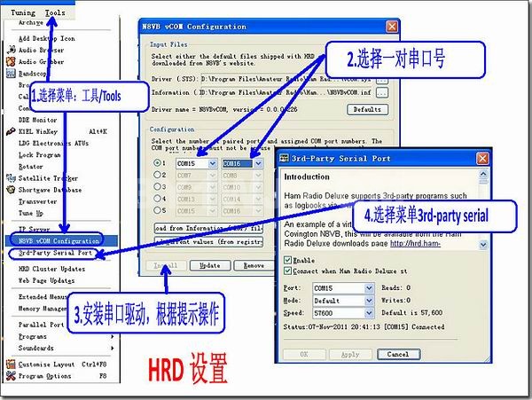
Task: Click the Cancel button in Serial Port dialog
Action: pyautogui.click(x=398, y=354)
